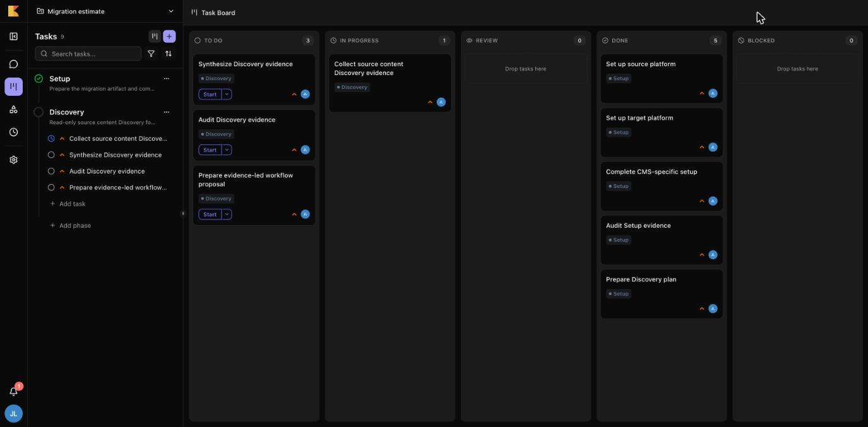Open the task filter funnel icon
868x427 pixels.
click(151, 54)
